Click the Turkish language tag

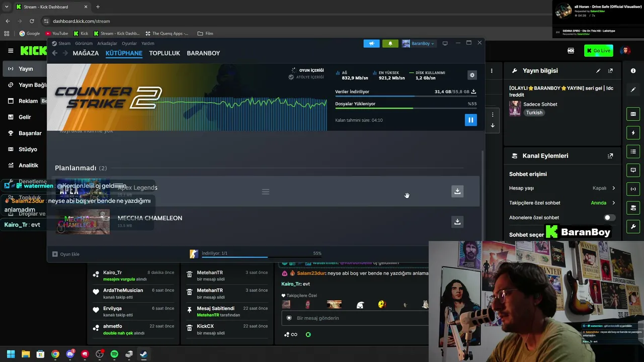[534, 113]
